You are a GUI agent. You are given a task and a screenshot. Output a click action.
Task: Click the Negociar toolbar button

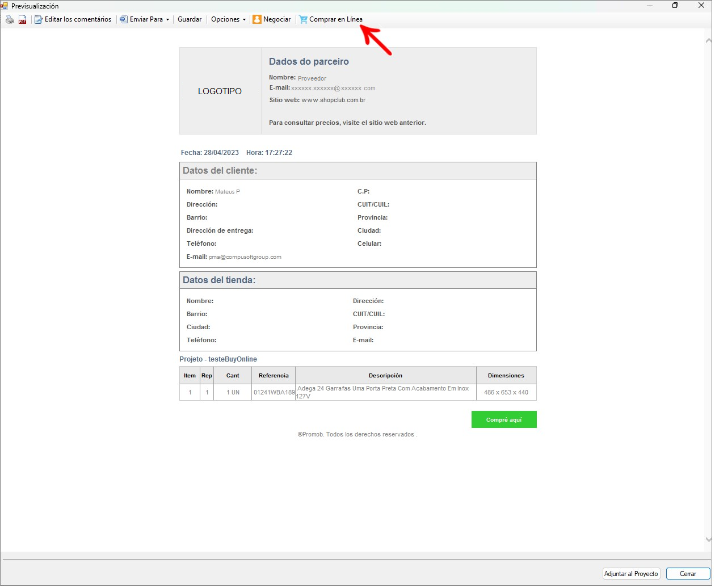[x=272, y=19]
